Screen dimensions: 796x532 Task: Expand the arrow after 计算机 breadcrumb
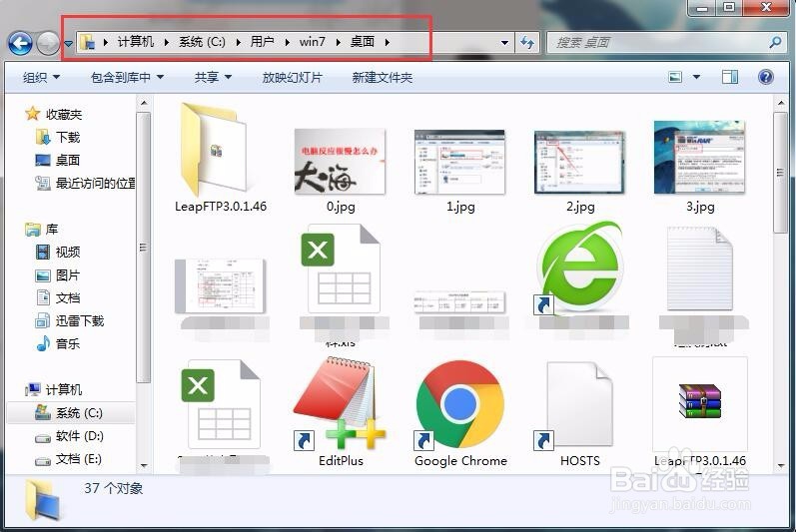click(x=166, y=43)
